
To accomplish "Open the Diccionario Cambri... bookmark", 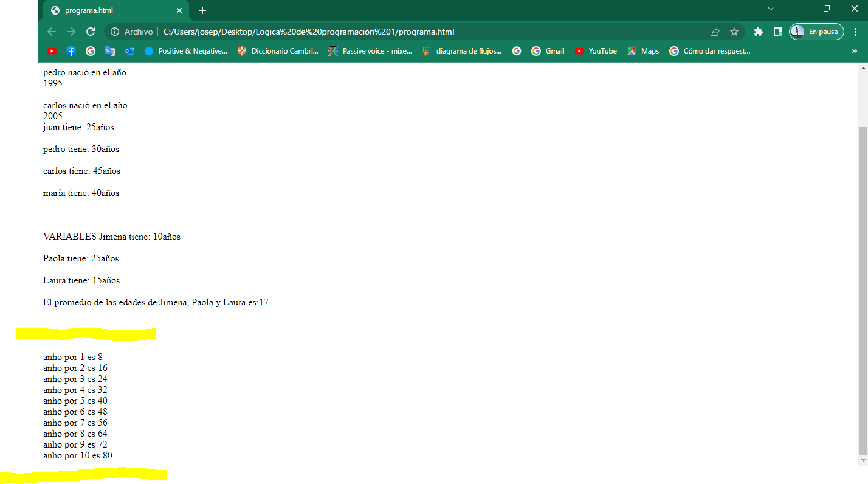I will (x=278, y=51).
